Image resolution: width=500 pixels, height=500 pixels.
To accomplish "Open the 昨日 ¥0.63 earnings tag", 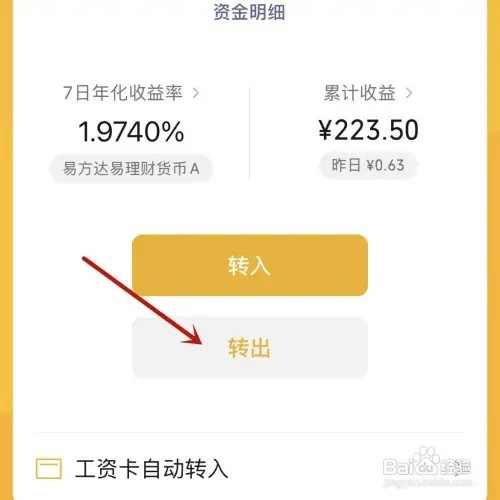I will 368,165.
